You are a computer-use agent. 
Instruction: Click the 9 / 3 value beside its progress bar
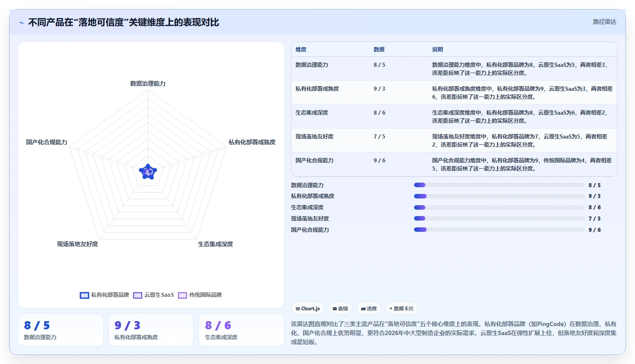594,196
